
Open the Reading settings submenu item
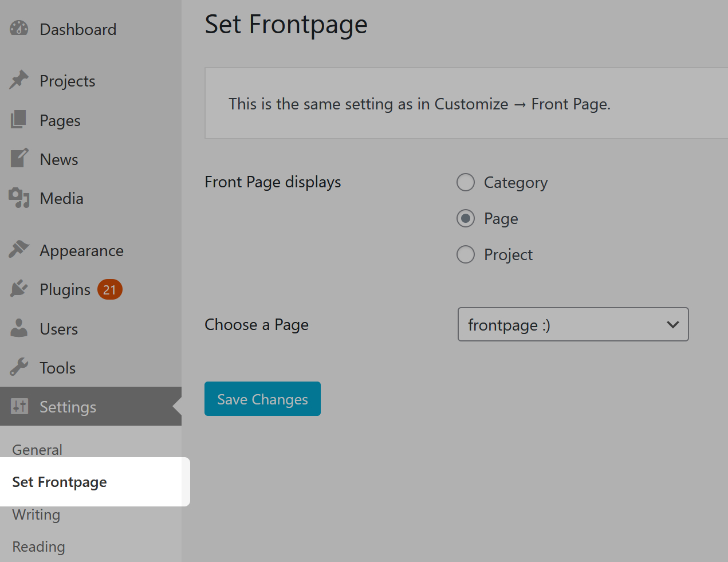(x=38, y=547)
